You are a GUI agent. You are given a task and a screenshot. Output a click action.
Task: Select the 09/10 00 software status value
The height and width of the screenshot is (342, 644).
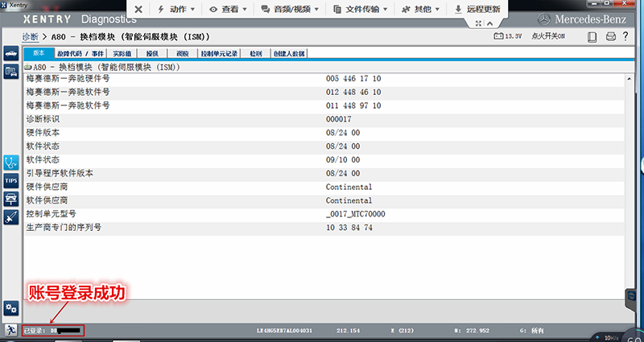343,159
